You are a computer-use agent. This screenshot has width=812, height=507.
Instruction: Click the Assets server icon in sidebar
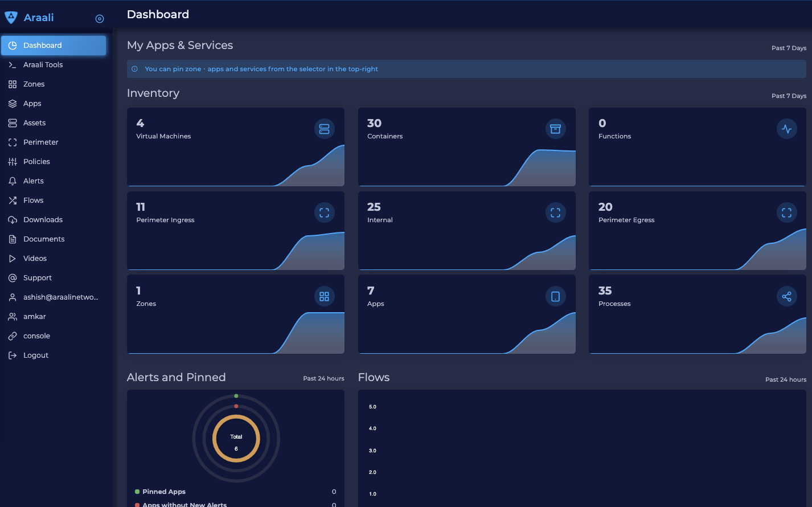pyautogui.click(x=13, y=123)
